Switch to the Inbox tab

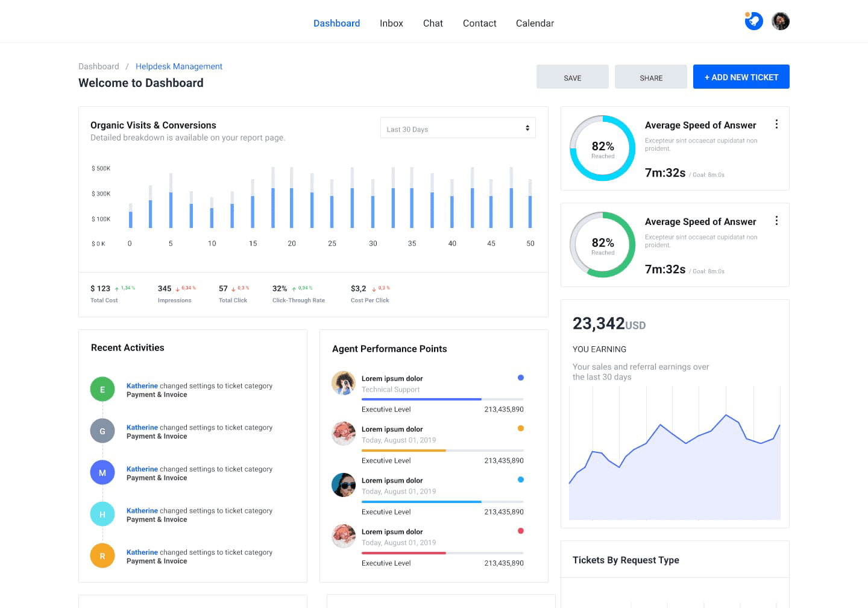(391, 23)
